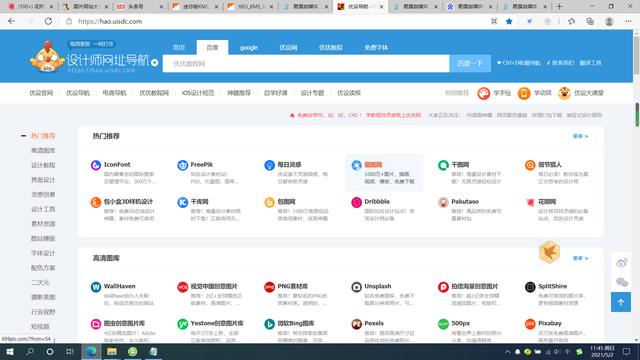Select 配色方案 in the sidebar

tap(43, 268)
